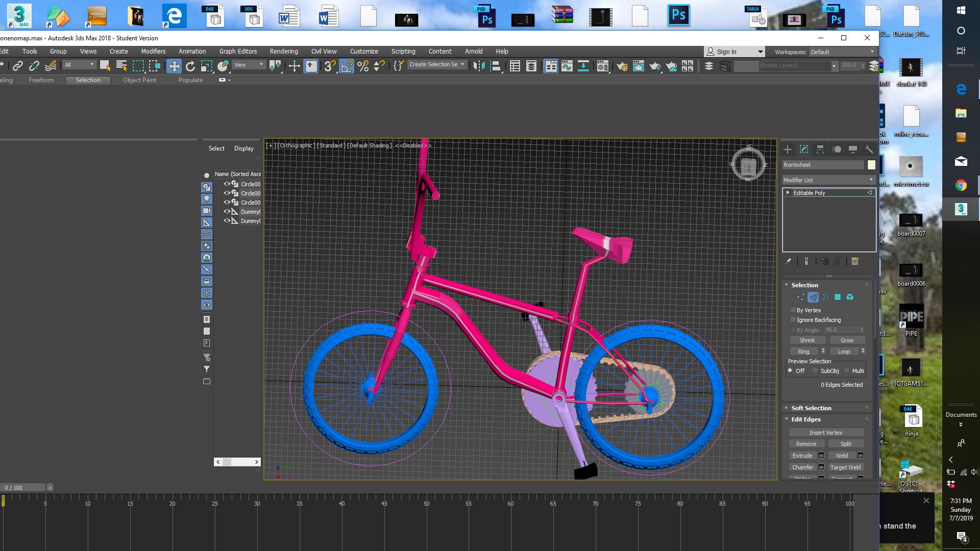Click the Mirror tool icon
Viewport: 980px width, 551px height.
tap(479, 66)
